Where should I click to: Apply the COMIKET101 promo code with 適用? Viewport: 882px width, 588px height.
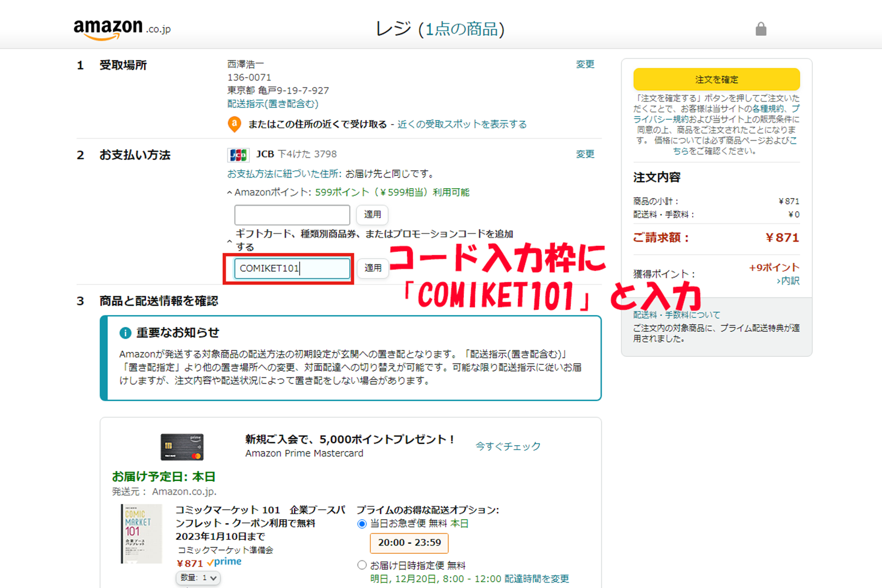[373, 268]
